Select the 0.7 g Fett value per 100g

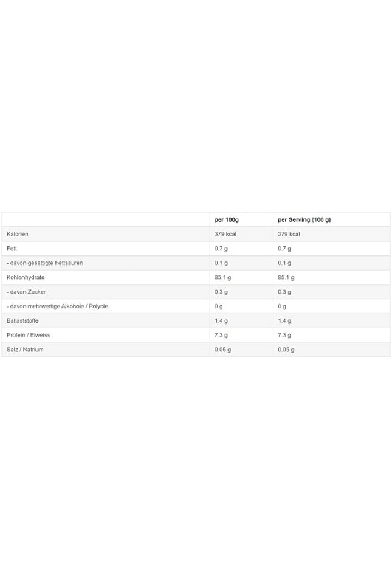click(x=221, y=249)
